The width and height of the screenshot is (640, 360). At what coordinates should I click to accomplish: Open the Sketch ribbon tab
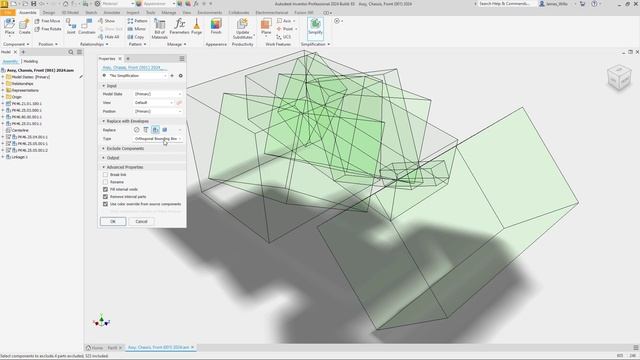pos(91,13)
